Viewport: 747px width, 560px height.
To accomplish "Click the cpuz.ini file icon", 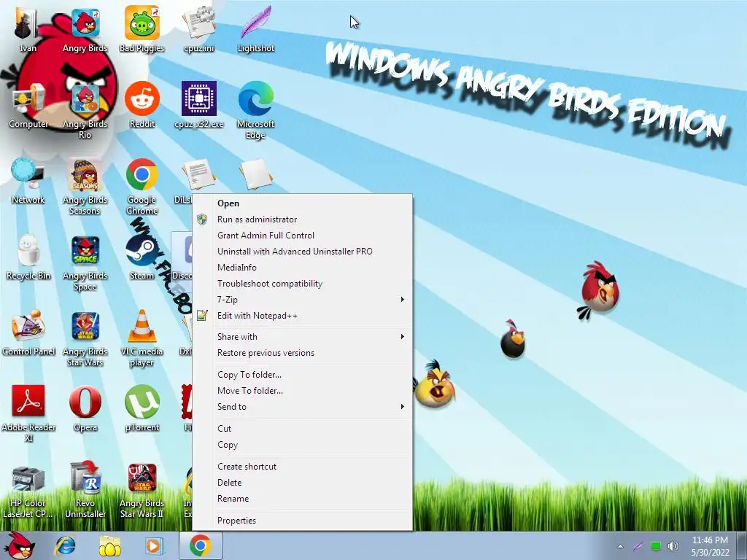I will (198, 29).
